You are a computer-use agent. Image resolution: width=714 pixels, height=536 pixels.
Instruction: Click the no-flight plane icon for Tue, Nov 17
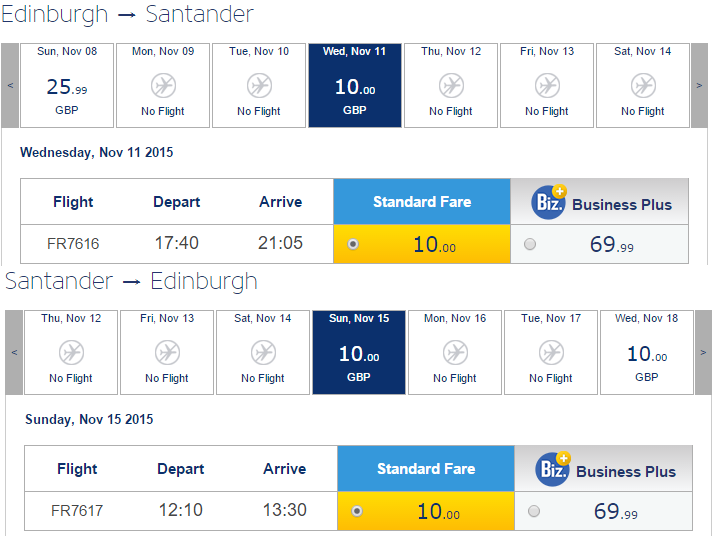point(551,352)
